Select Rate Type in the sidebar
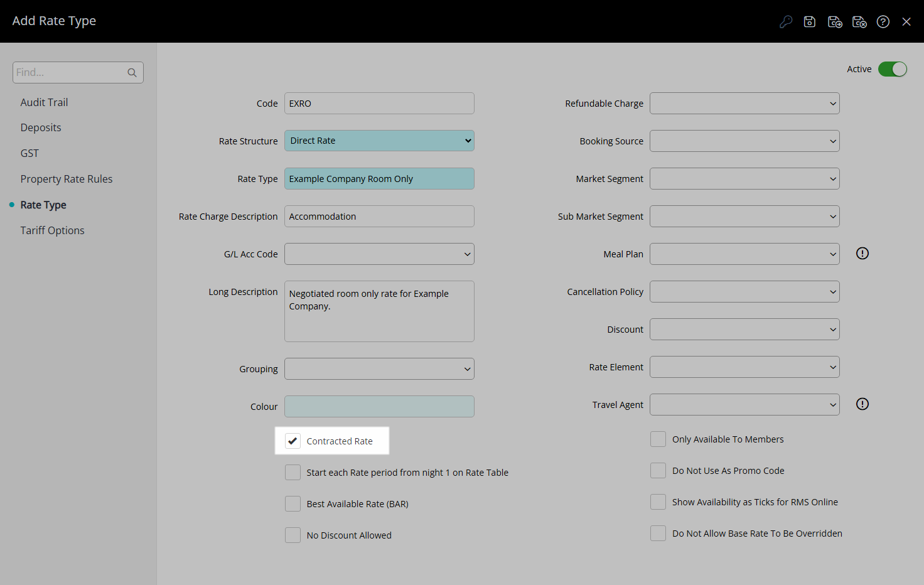The height and width of the screenshot is (585, 924). (43, 205)
